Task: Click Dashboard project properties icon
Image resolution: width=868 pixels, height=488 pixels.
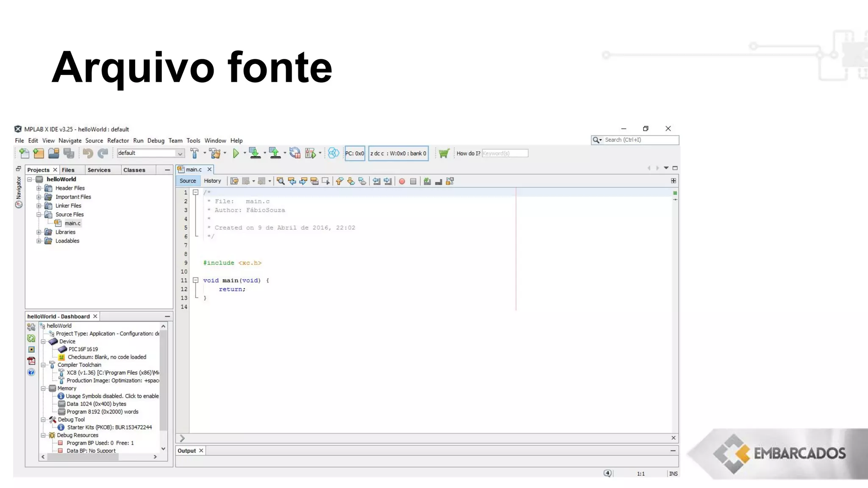Action: tap(31, 327)
